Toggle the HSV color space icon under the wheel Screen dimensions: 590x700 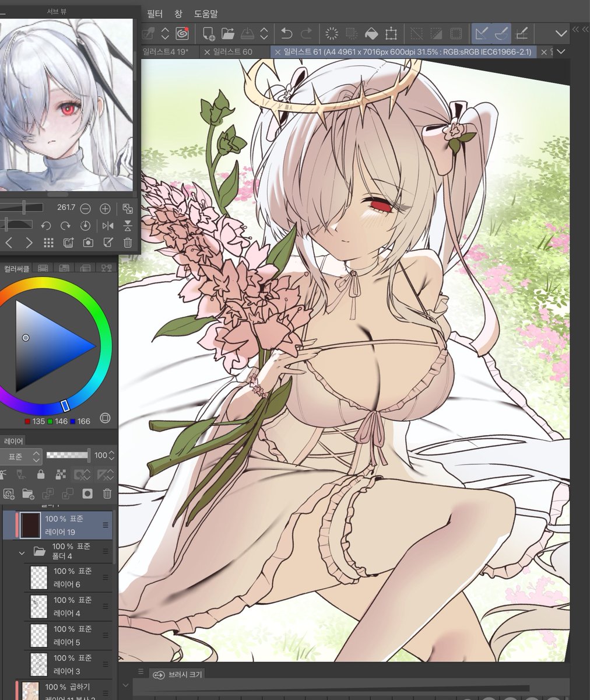[x=105, y=418]
